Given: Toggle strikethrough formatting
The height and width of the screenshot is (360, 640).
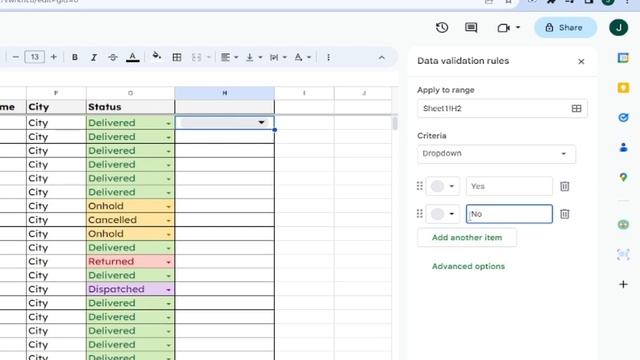Looking at the screenshot, I should (113, 57).
